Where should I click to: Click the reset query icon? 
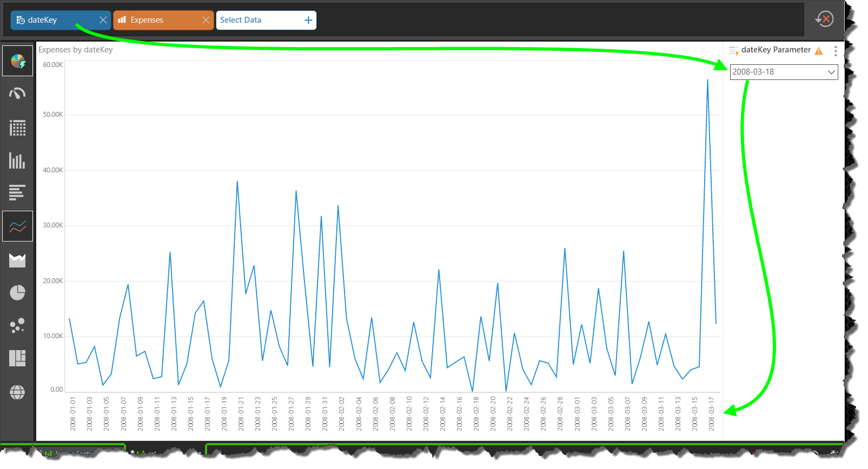(x=824, y=19)
